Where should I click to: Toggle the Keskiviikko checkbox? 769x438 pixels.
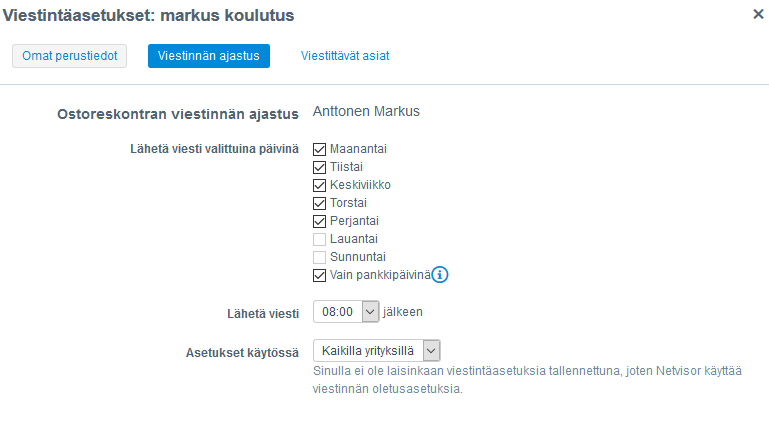[320, 185]
